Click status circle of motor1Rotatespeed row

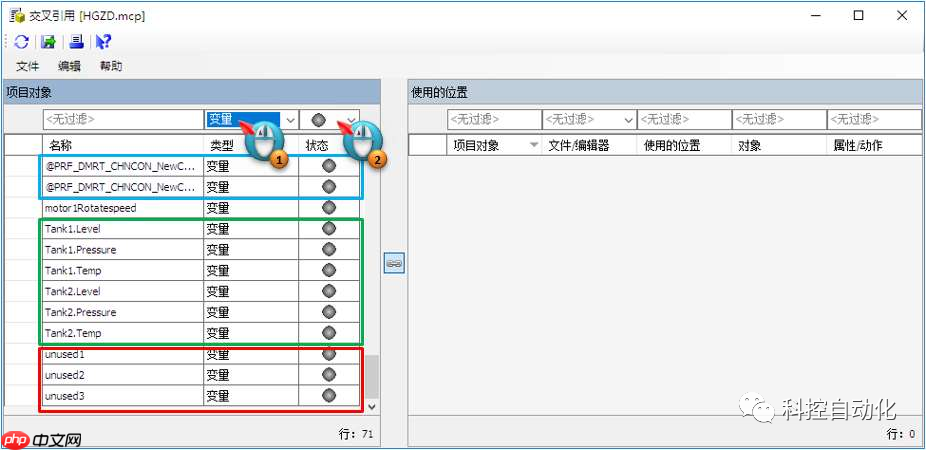(x=329, y=208)
